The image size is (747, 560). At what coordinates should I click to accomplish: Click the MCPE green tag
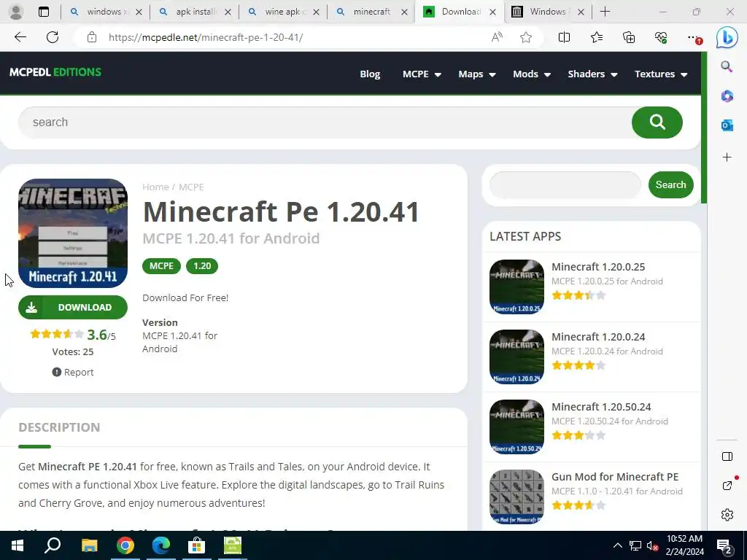tap(161, 265)
